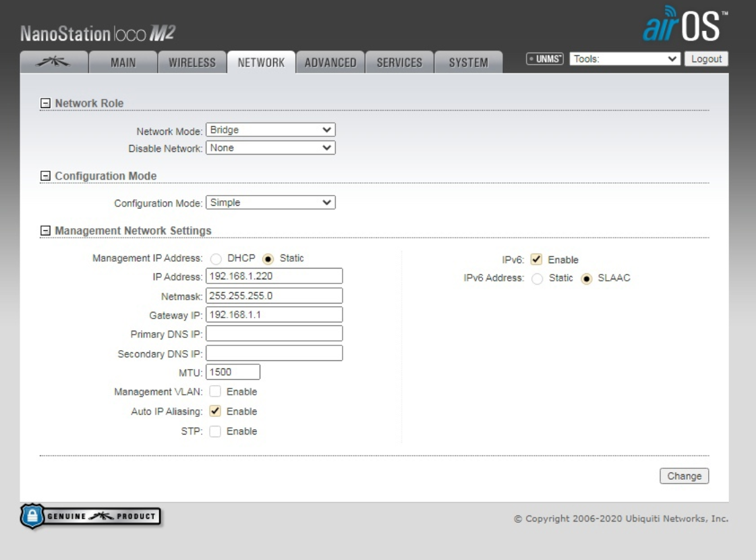This screenshot has width=756, height=560.
Task: Open the Ubiquiti logo tab
Action: click(54, 62)
